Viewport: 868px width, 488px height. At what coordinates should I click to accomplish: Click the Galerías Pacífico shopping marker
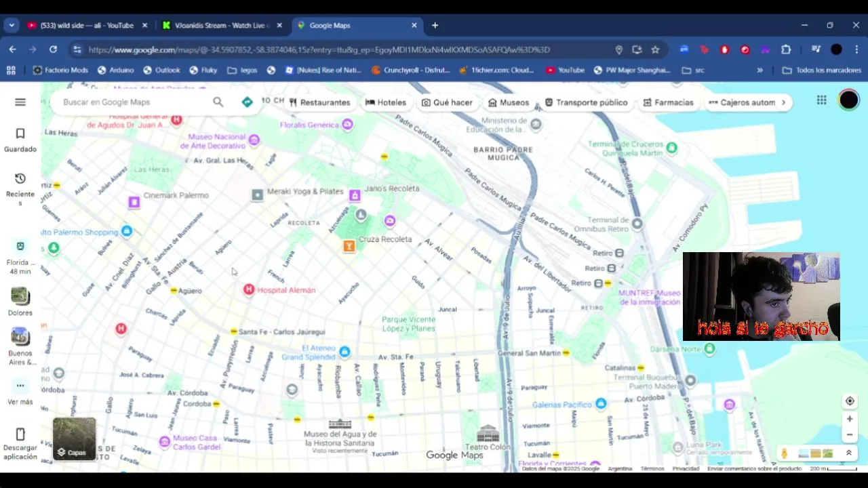tap(600, 405)
